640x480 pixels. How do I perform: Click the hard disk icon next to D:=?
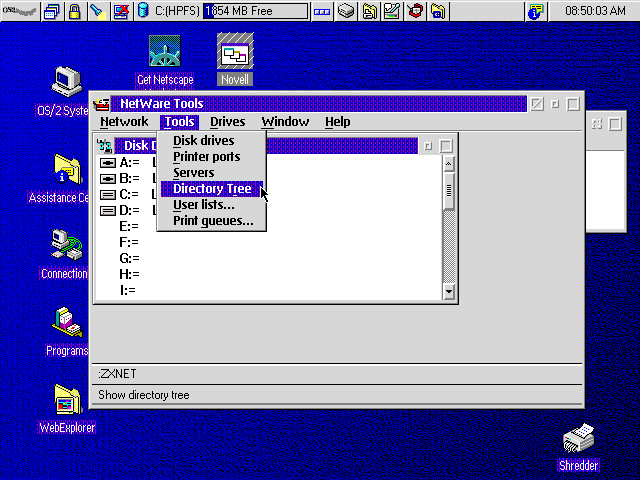pos(108,211)
